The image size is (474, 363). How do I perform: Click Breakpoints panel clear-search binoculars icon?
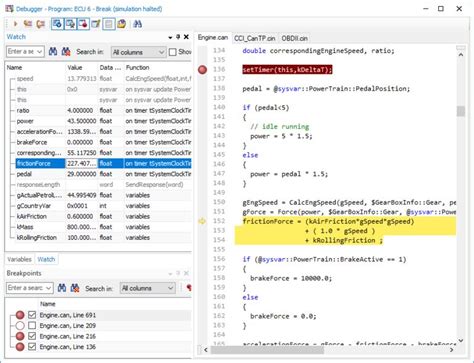point(75,288)
